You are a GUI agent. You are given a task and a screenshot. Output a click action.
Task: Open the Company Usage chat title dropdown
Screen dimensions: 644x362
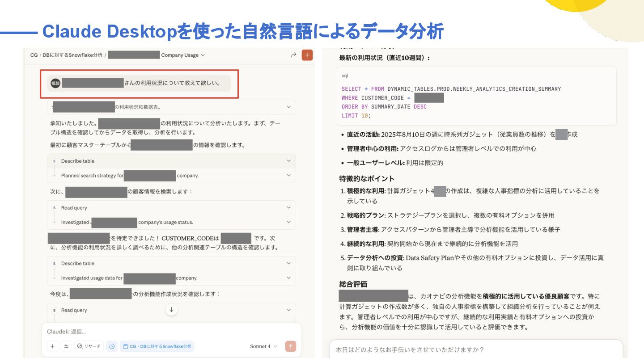(183, 55)
